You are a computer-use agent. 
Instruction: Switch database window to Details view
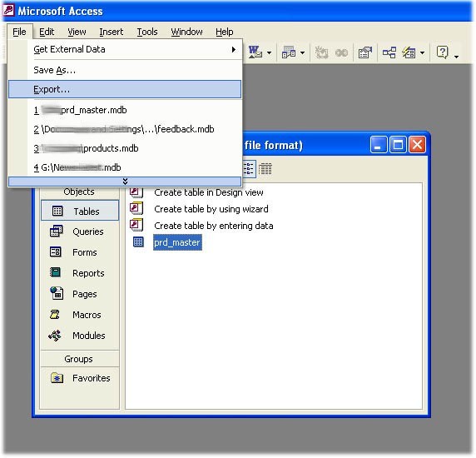(265, 168)
